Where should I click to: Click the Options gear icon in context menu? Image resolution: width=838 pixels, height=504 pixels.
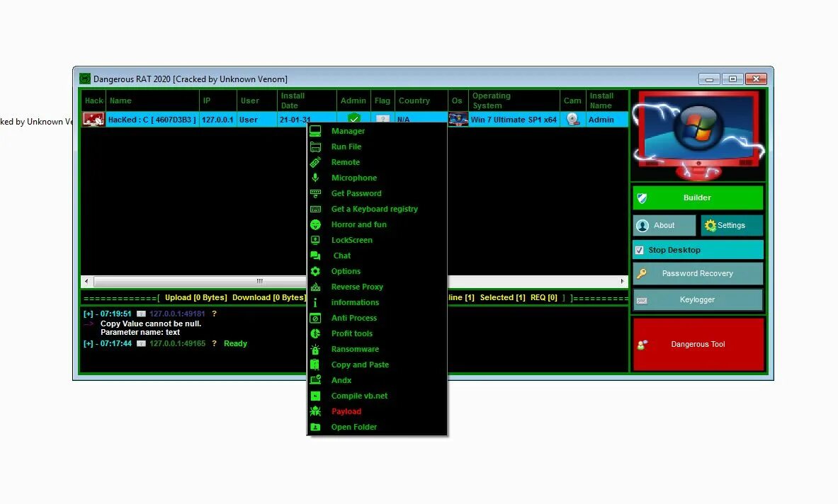tap(315, 271)
